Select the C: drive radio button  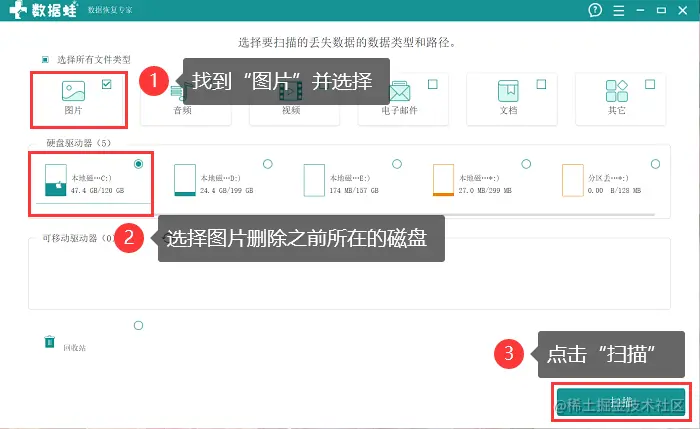click(x=138, y=164)
